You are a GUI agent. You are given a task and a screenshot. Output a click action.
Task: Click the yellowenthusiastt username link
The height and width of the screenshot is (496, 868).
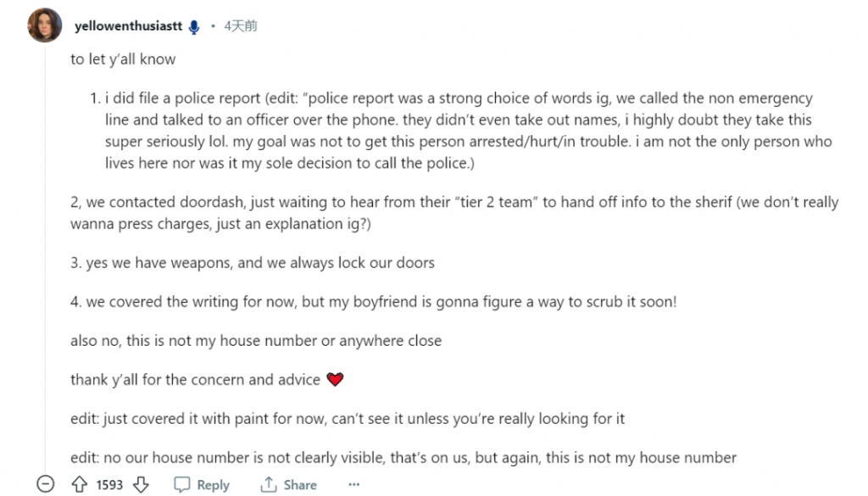pyautogui.click(x=129, y=26)
